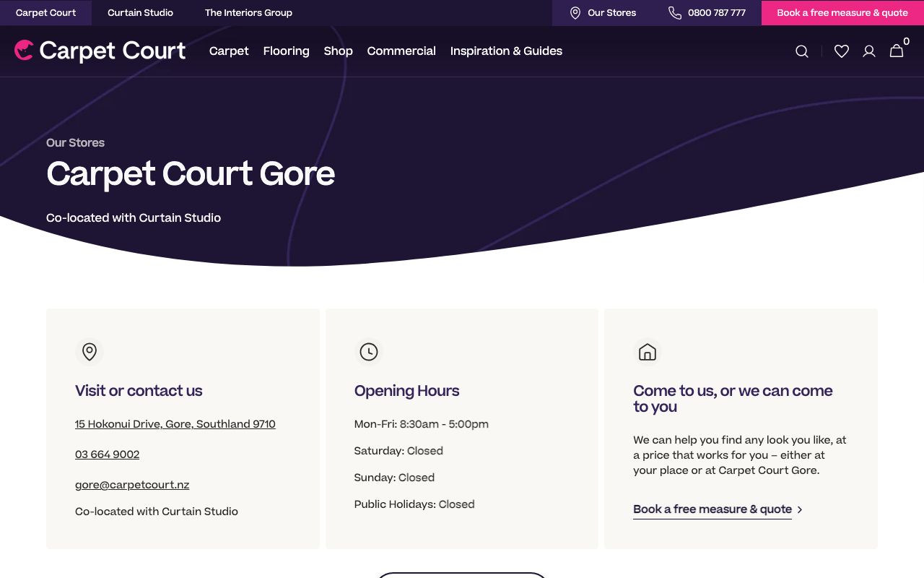This screenshot has width=924, height=578.
Task: Switch to the Carpet Court top tab
Action: coord(45,13)
